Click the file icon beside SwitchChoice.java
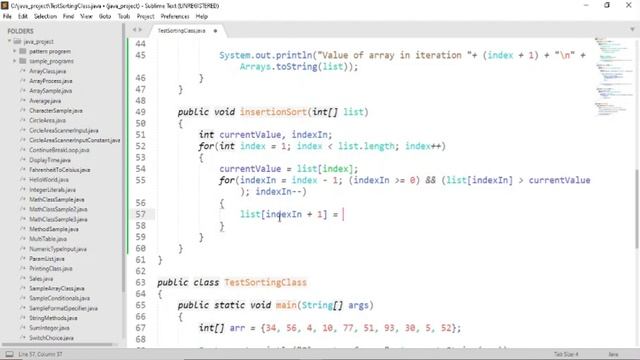 (23, 338)
